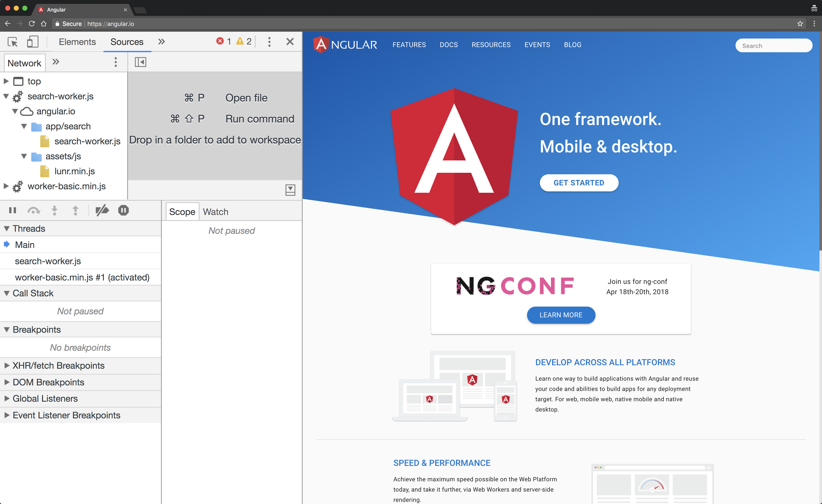Screen dimensions: 822x504
Task: Select the inspect element picker icon
Action: tap(13, 42)
